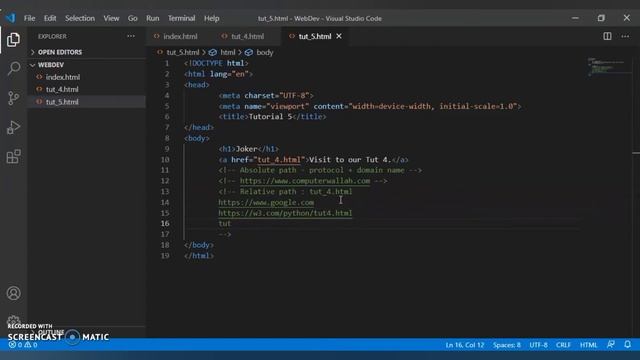640x360 pixels.
Task: Click the html breadcrumb item
Action: click(x=228, y=52)
